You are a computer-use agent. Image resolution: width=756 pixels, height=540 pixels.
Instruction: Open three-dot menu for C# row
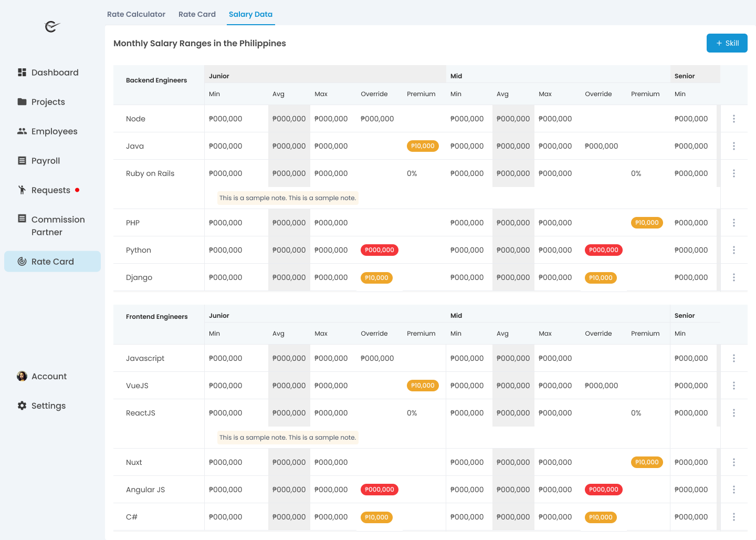point(733,517)
